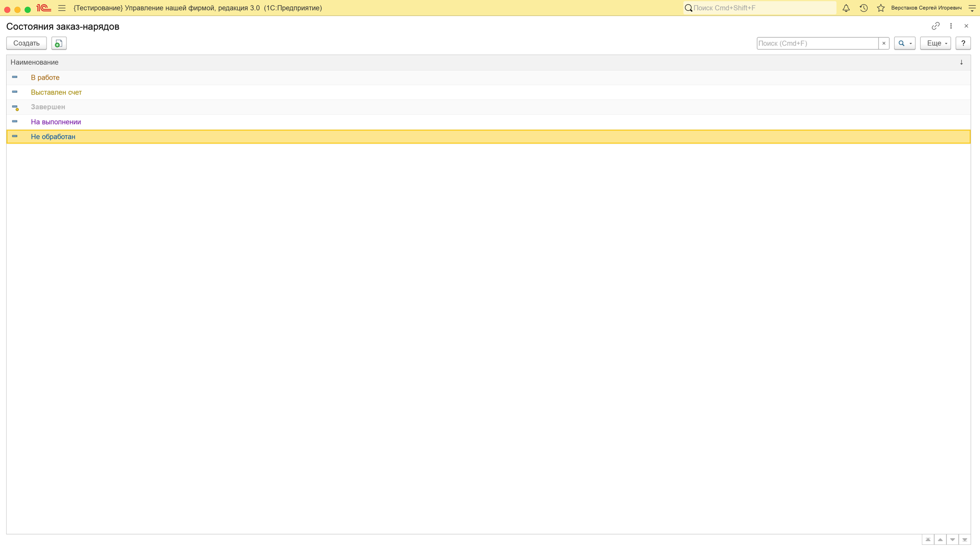Copy link to this form icon
The image size is (980, 551).
click(936, 26)
